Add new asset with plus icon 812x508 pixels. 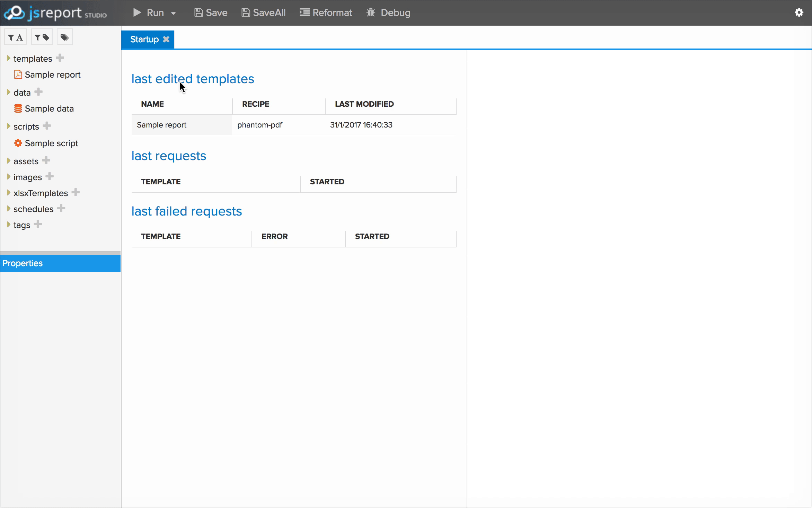pos(46,160)
